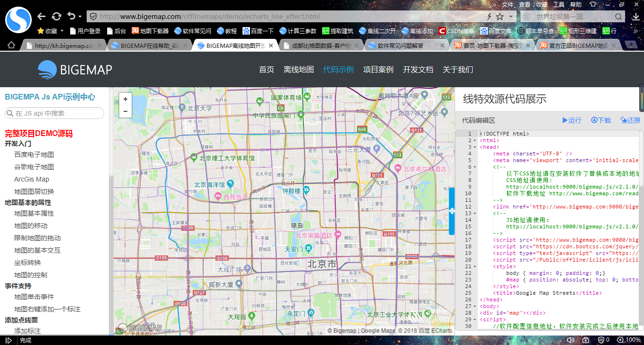Open 关于我们 in the site navigation
644x345 pixels.
(458, 69)
